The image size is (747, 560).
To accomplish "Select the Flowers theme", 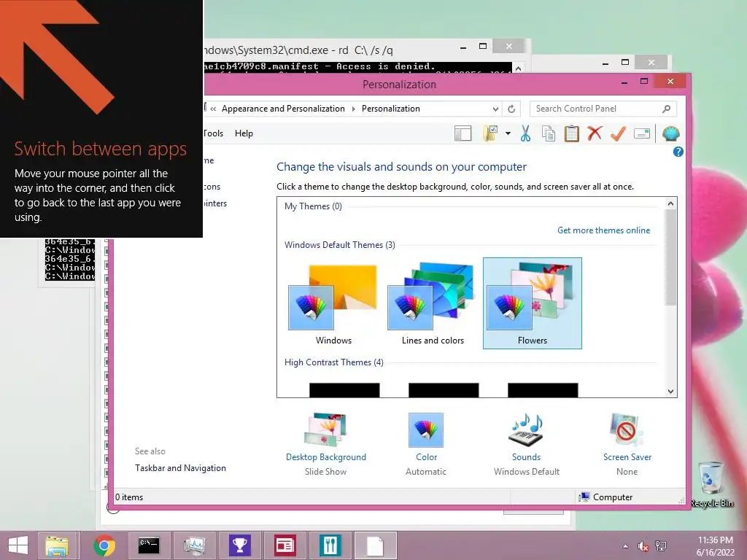I will coord(532,303).
